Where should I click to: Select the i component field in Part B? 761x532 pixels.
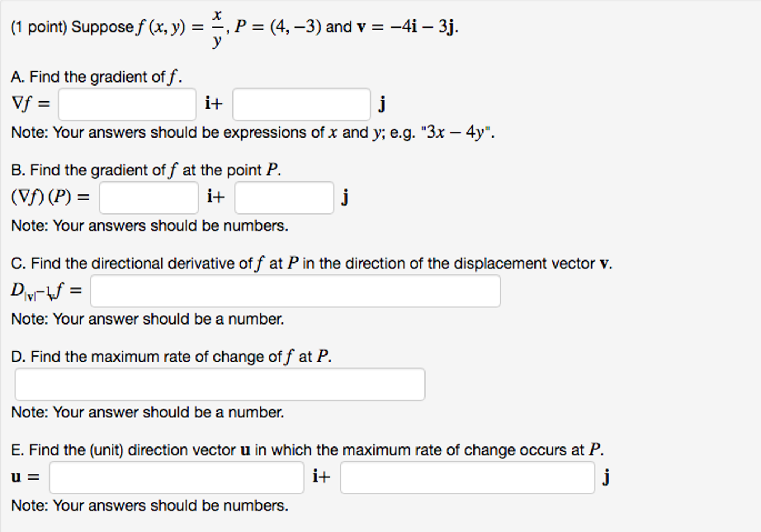click(x=148, y=198)
